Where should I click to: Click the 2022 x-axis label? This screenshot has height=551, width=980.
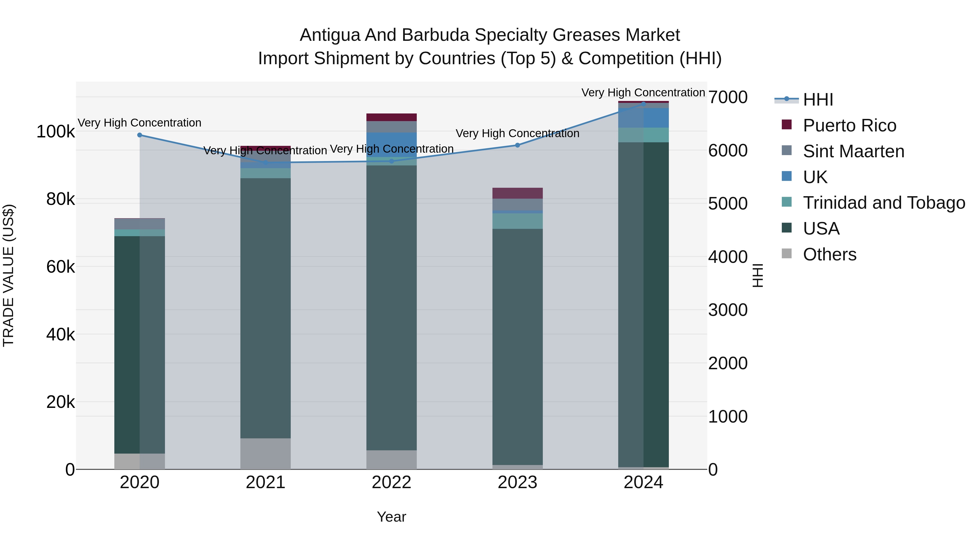pyautogui.click(x=391, y=482)
